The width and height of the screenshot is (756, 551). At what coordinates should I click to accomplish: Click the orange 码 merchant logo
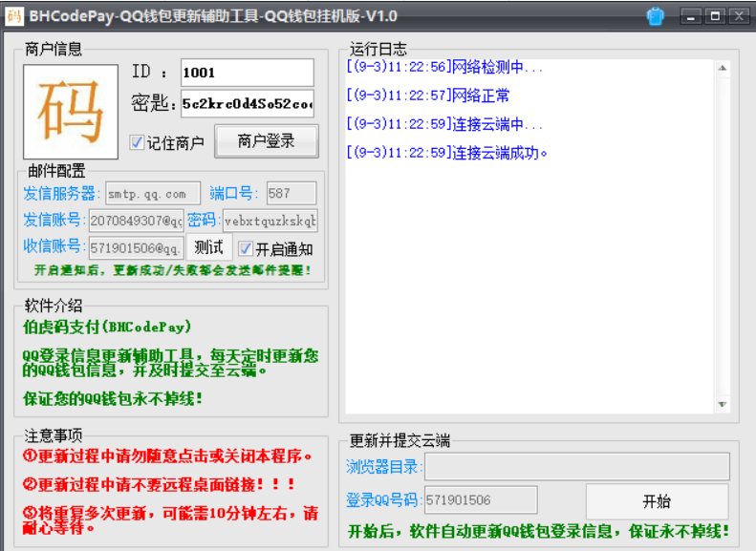click(x=70, y=112)
